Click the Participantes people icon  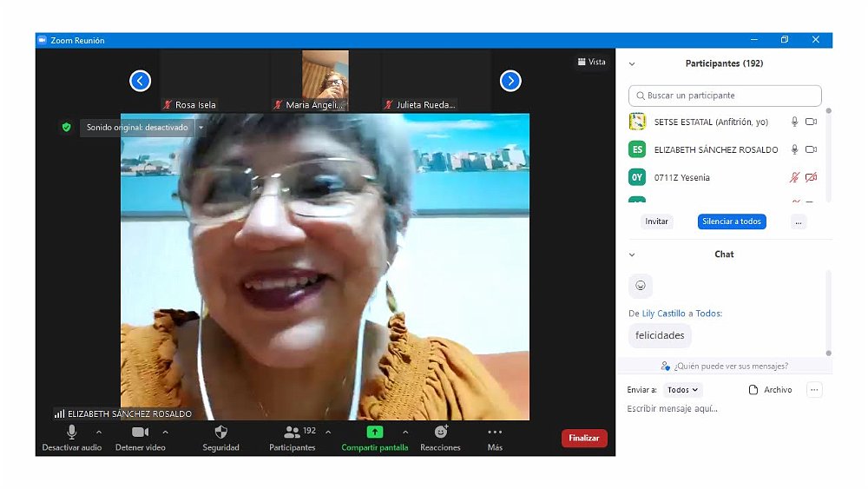pos(292,432)
